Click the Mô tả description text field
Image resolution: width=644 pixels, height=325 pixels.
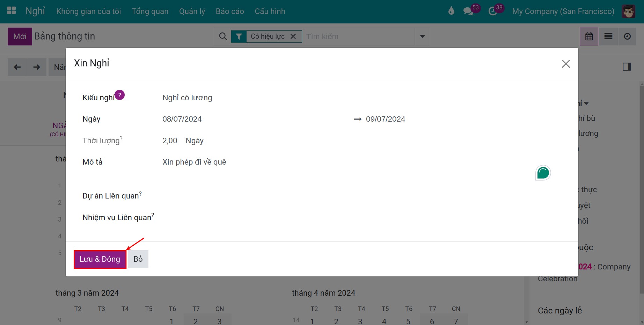(361, 162)
